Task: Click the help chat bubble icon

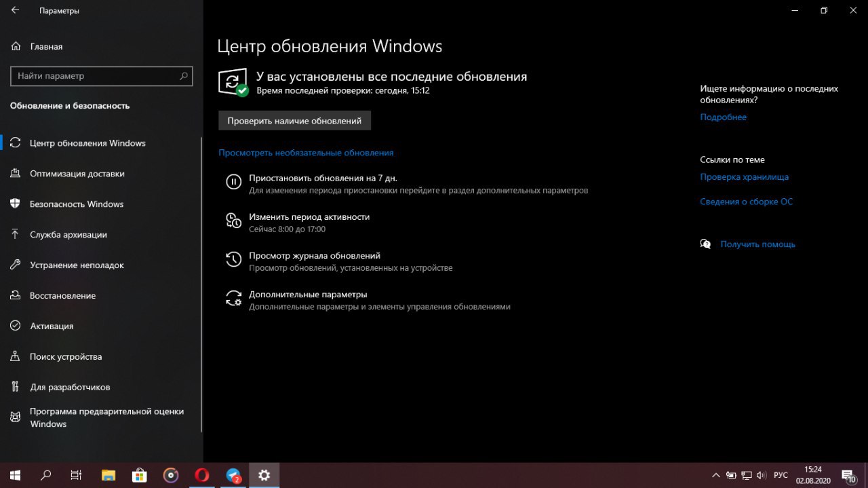Action: (x=705, y=244)
